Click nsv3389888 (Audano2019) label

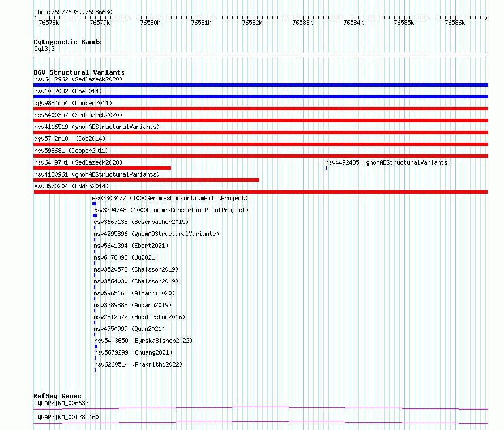coord(133,305)
